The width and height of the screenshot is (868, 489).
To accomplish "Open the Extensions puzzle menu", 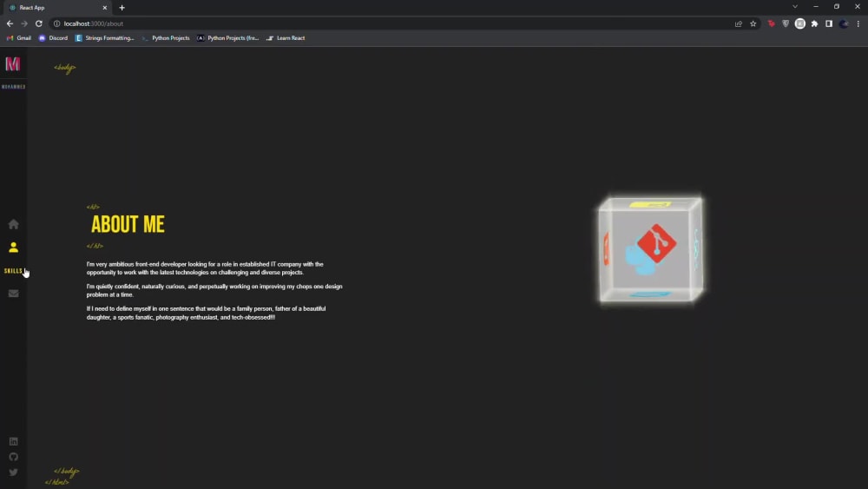I will click(x=814, y=23).
